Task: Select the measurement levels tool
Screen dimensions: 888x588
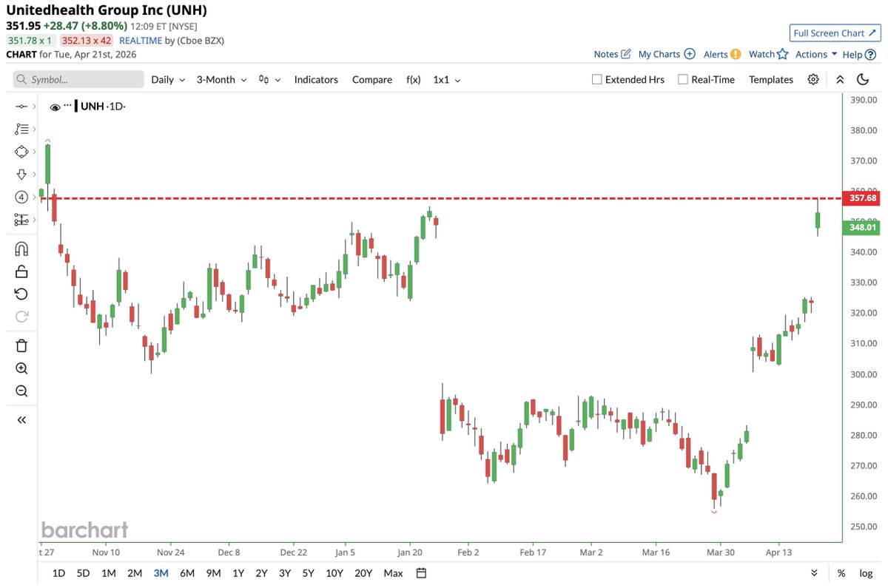Action: [21, 220]
